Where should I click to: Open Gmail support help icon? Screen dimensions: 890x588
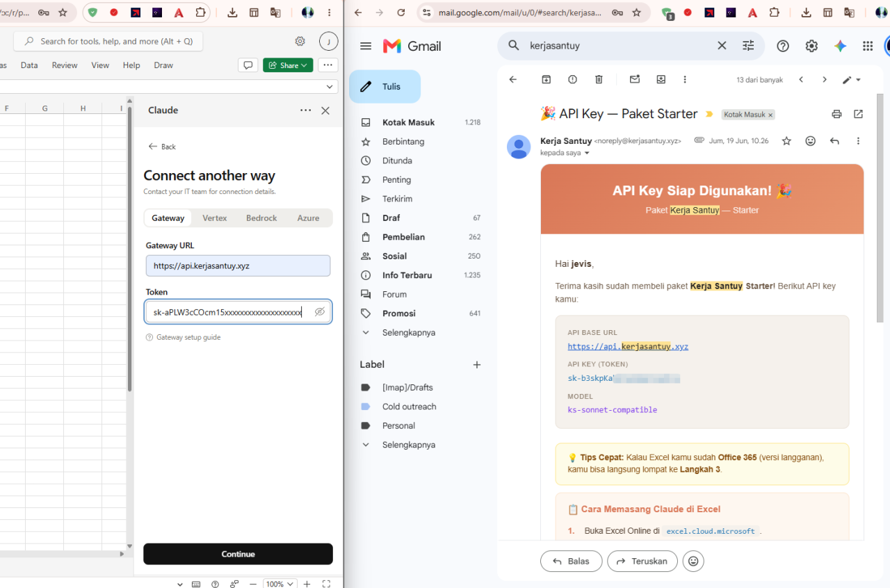[783, 46]
